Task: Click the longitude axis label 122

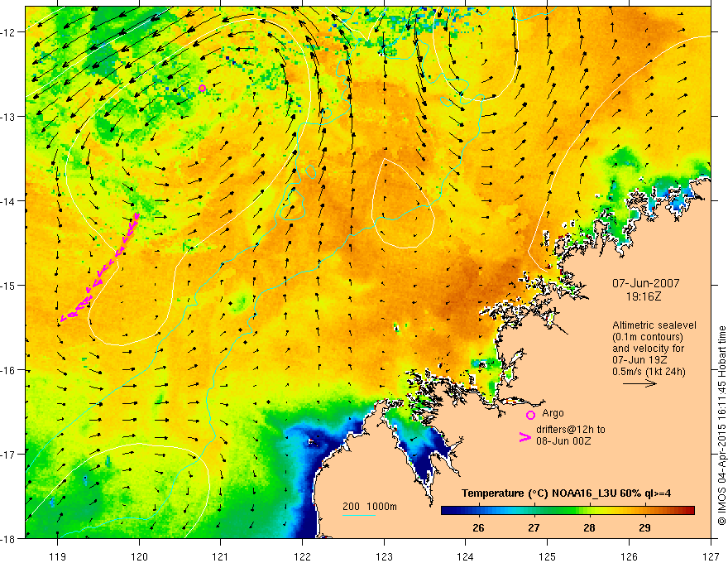Action: (302, 557)
